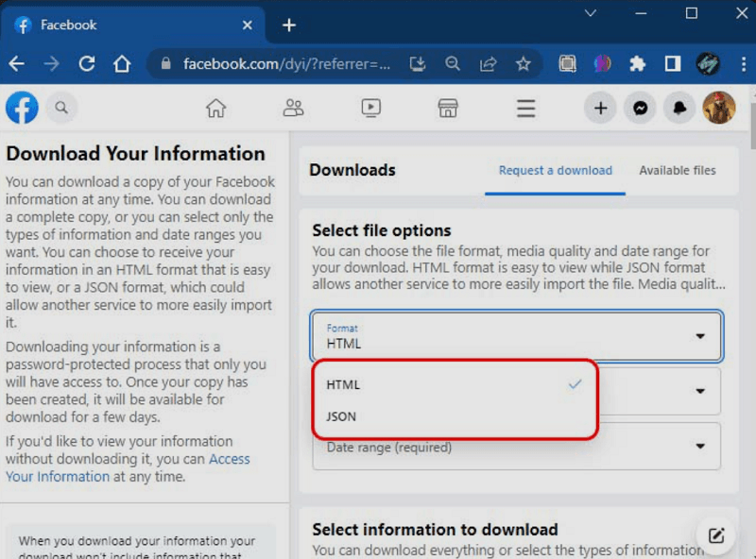Bookmark the page with the star
The height and width of the screenshot is (559, 756).
point(524,63)
